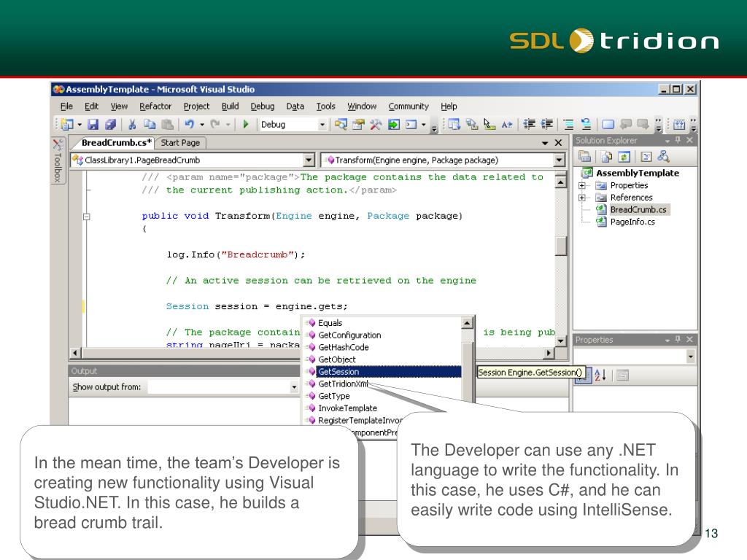Open the Debug configuration dropdown
The image size is (747, 560).
coord(322,125)
